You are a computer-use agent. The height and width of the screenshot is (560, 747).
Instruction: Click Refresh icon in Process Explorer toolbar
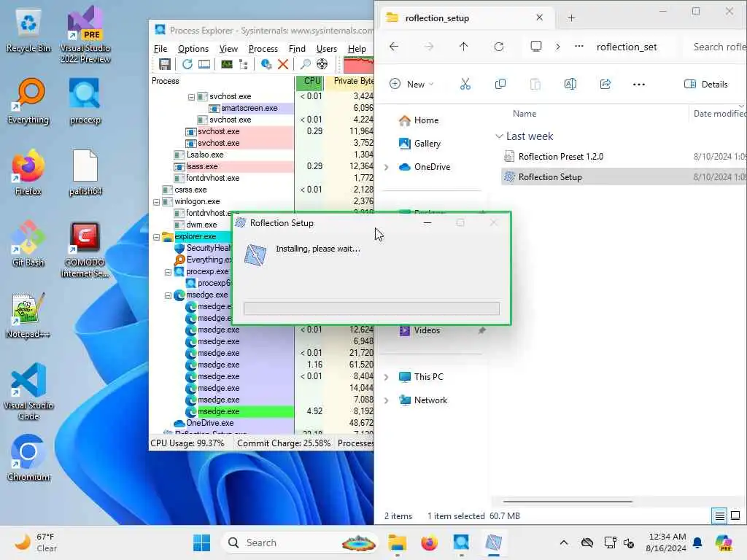pyautogui.click(x=187, y=64)
